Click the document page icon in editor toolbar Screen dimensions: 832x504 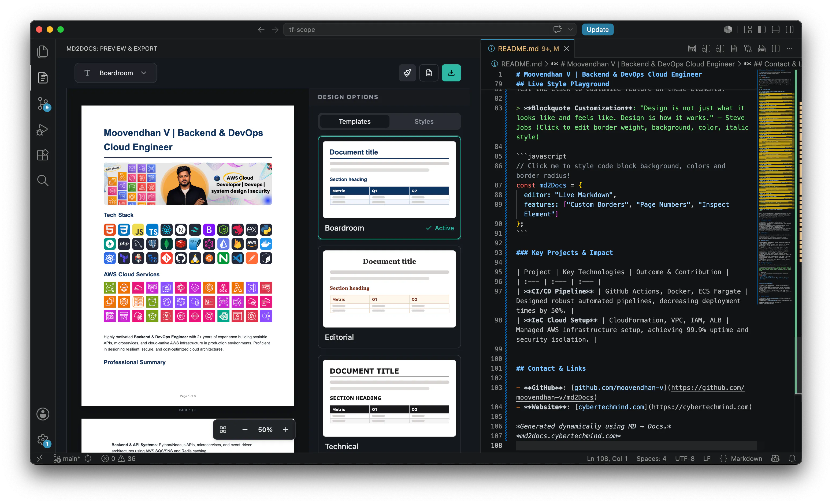[x=734, y=48]
